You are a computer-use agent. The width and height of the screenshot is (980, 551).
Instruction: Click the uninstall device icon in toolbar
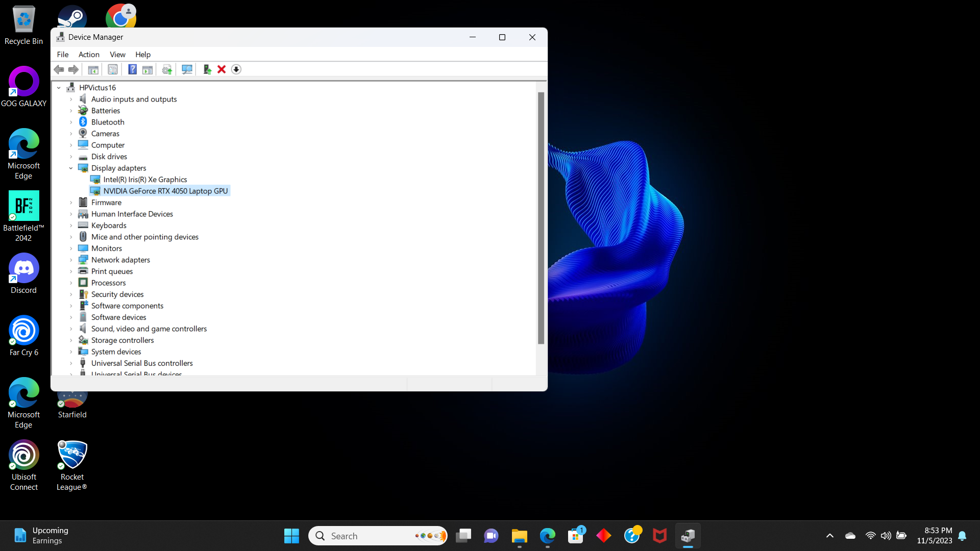[221, 69]
